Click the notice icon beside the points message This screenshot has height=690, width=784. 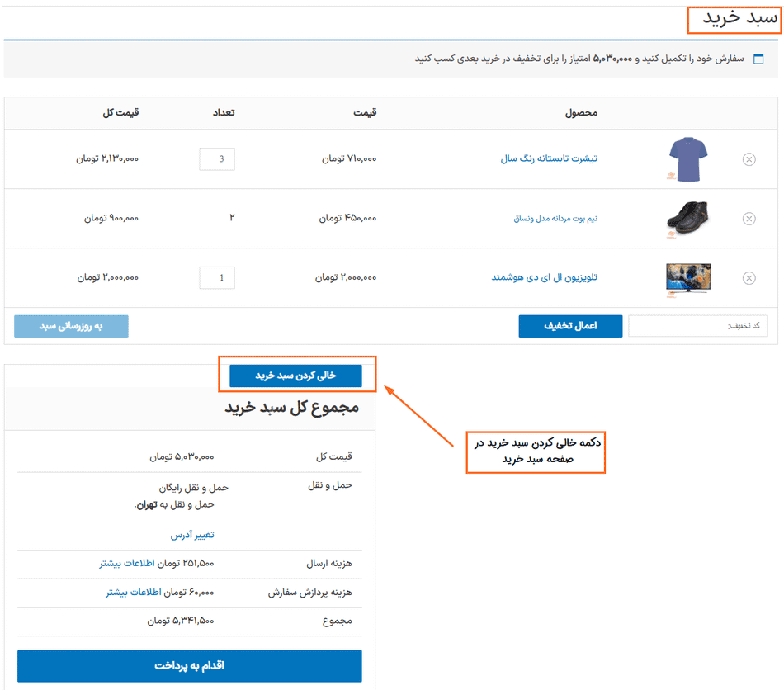pos(758,59)
